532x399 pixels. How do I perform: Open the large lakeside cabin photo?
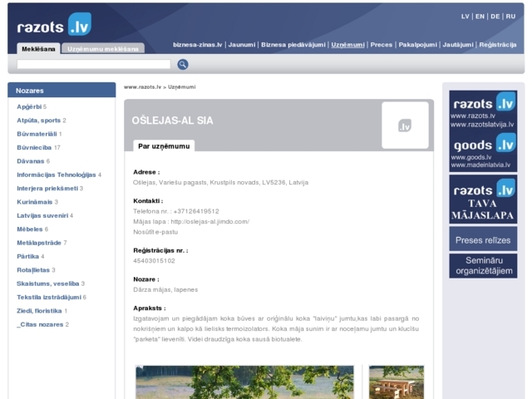click(244, 382)
